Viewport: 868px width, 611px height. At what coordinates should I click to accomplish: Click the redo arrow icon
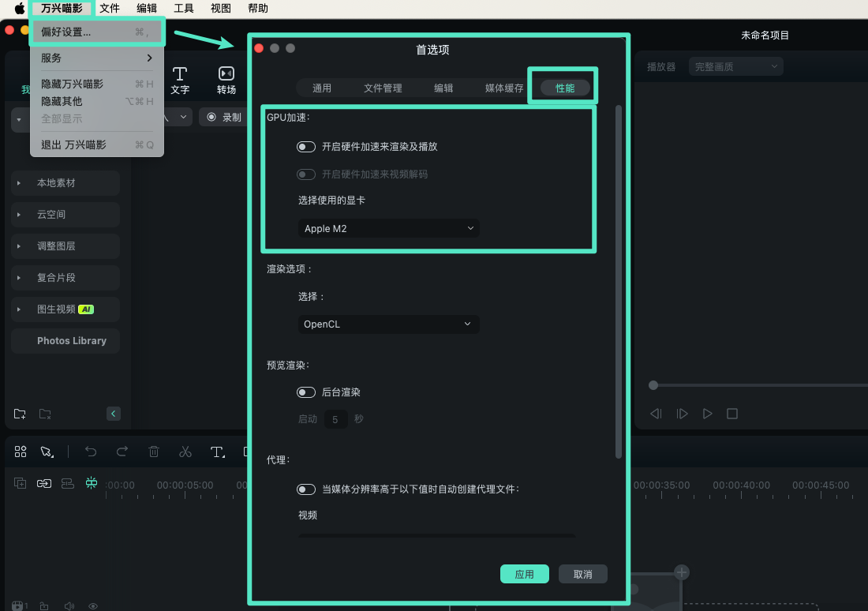(122, 452)
